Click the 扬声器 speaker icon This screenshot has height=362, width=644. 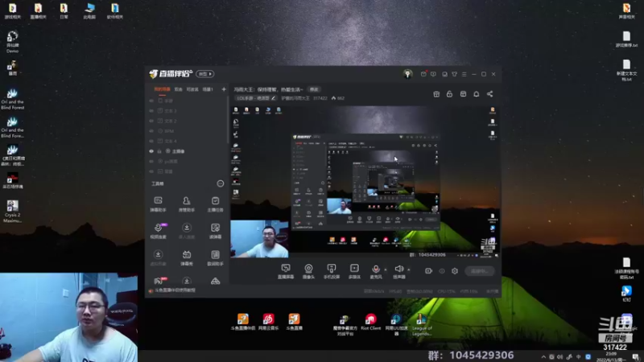pyautogui.click(x=398, y=269)
